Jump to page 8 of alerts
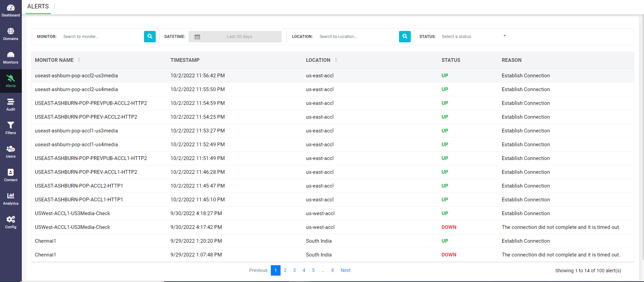644x282 pixels. point(332,270)
